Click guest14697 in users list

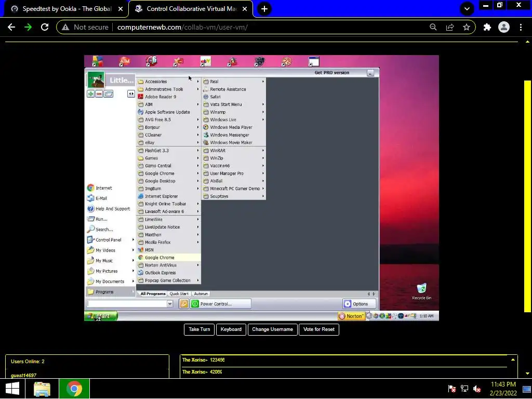23,375
